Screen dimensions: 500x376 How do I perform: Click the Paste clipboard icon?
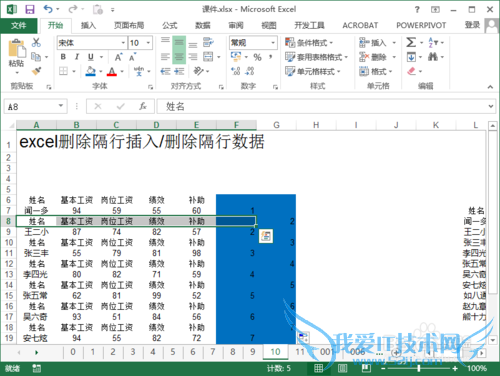[17, 49]
